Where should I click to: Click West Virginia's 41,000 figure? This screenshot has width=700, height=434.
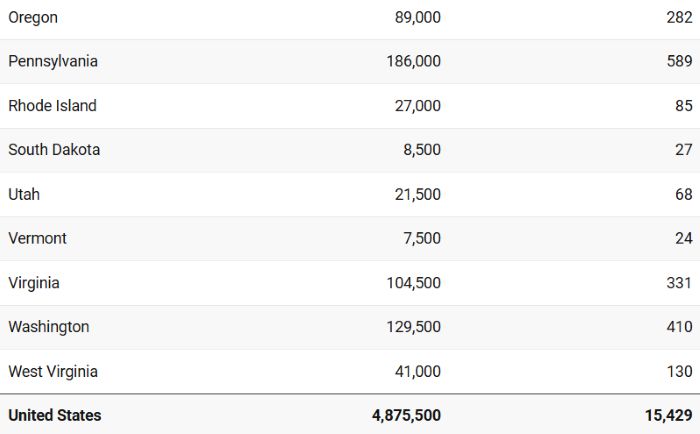click(x=417, y=371)
